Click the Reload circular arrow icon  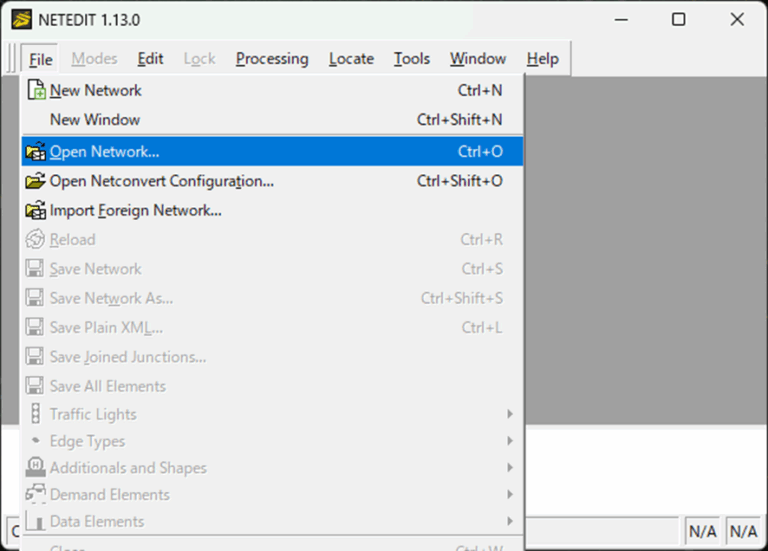[x=35, y=240]
